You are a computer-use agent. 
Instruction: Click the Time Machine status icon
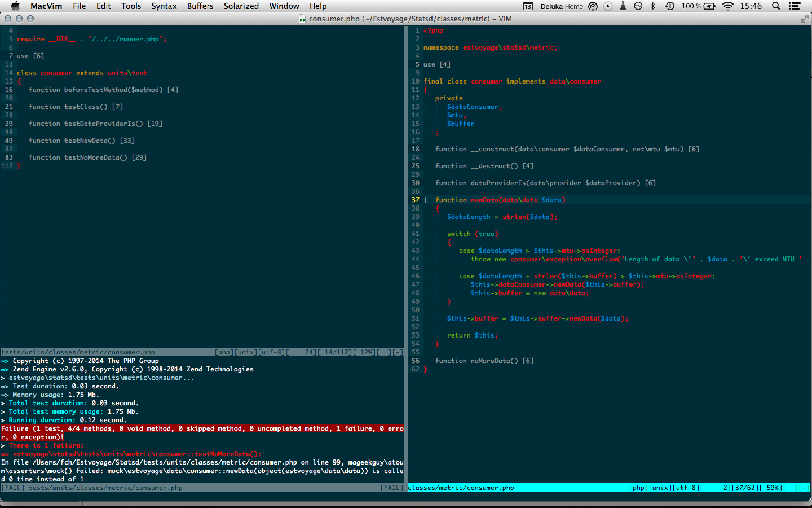(x=669, y=6)
